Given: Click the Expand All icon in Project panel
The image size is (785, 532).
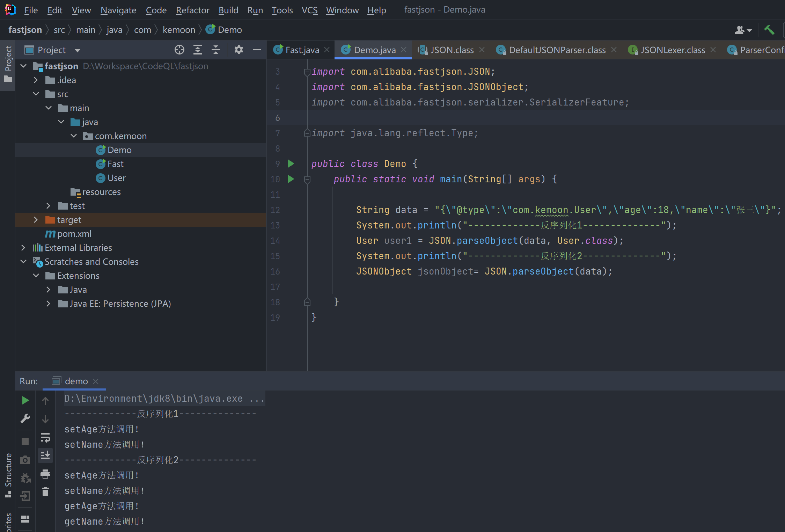Looking at the screenshot, I should tap(198, 50).
